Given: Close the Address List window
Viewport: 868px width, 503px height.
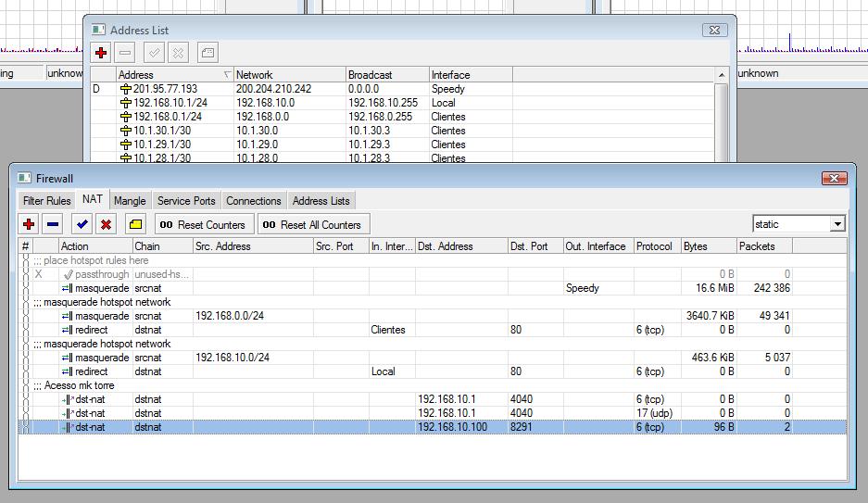Looking at the screenshot, I should pyautogui.click(x=714, y=30).
